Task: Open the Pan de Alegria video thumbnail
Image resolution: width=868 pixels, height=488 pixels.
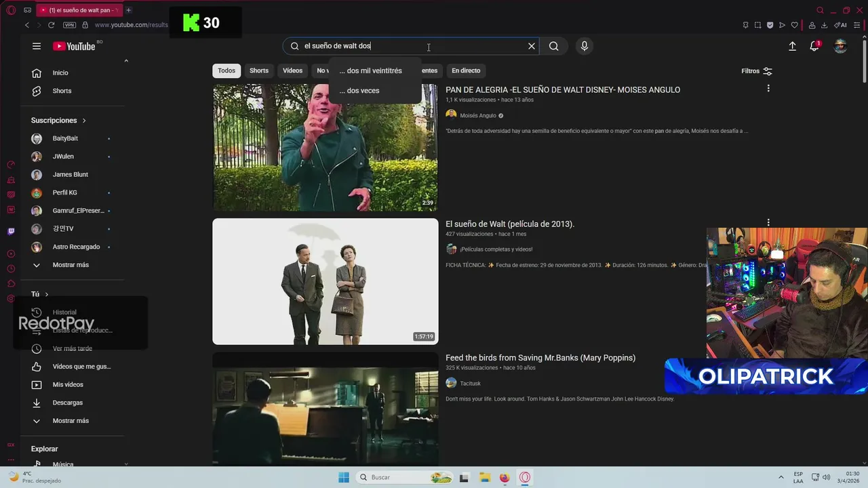Action: coord(325,147)
